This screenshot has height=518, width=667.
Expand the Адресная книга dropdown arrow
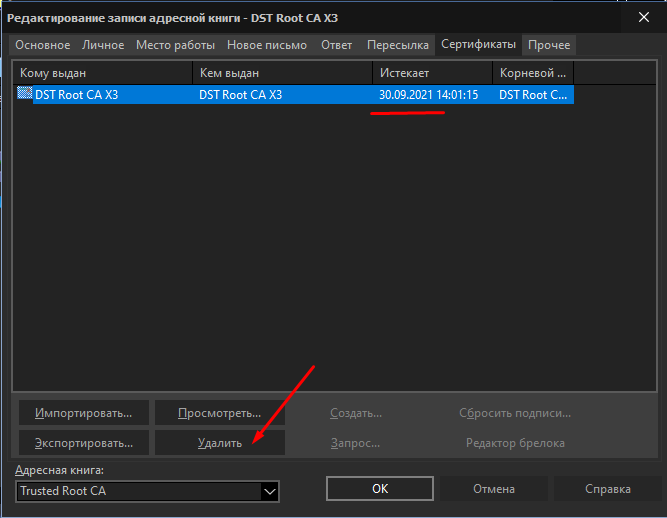270,492
